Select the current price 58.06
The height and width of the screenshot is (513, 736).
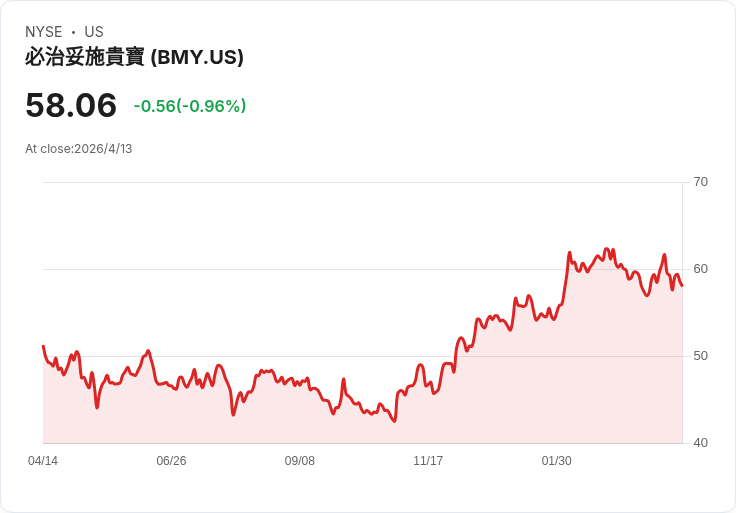coord(71,105)
